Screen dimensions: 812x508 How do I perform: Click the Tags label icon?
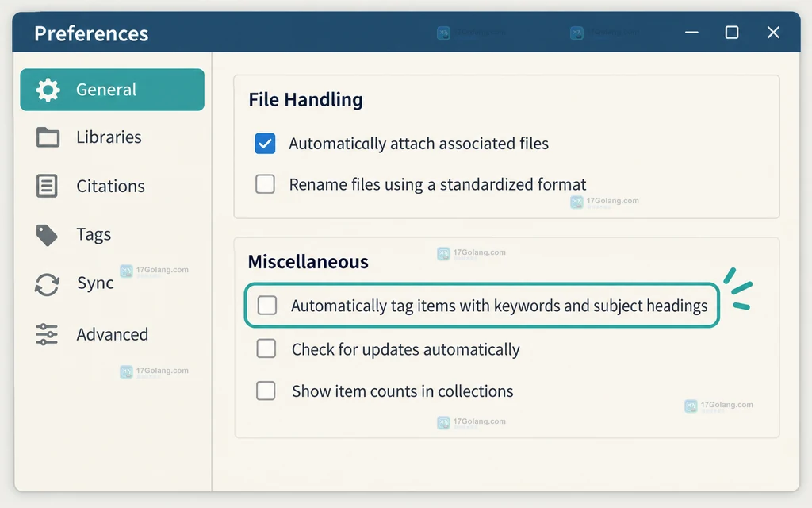click(x=47, y=235)
